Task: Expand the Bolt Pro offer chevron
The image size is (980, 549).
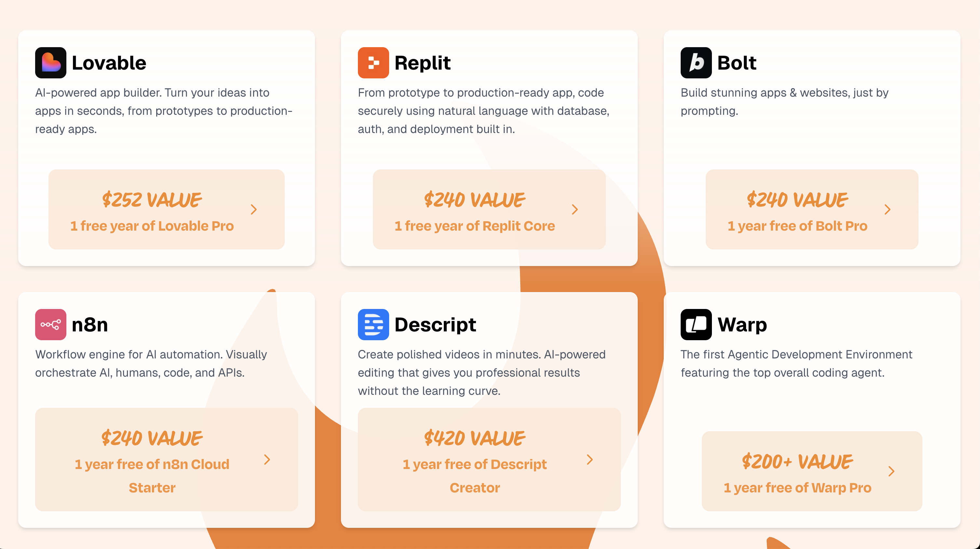Action: click(x=888, y=209)
